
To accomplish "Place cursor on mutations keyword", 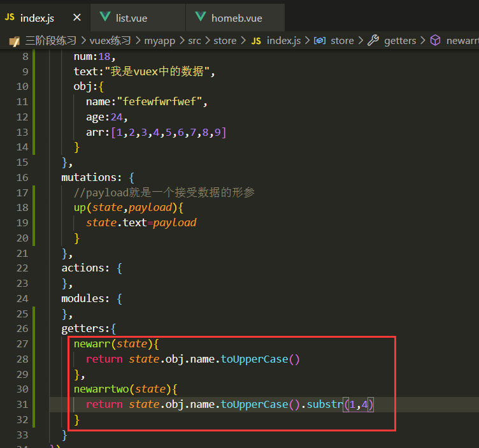I will pyautogui.click(x=89, y=178).
